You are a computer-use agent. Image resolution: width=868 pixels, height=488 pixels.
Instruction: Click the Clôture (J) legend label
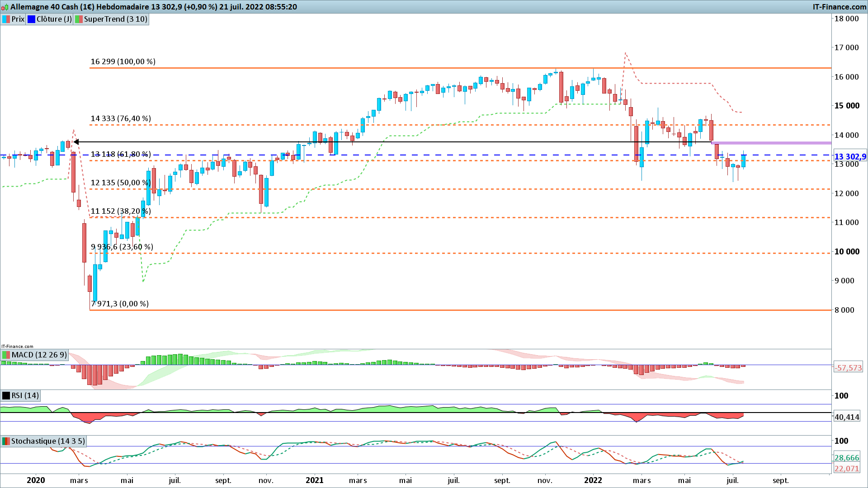pos(54,19)
